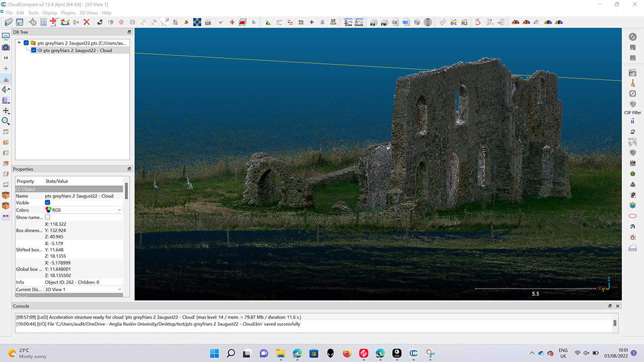
Task: Click the compass icon on right toolbar
Action: (633, 94)
